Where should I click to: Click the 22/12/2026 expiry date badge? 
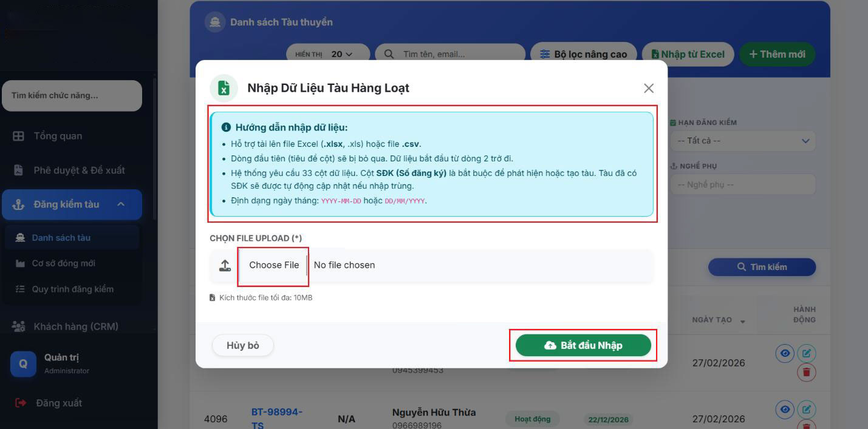pyautogui.click(x=608, y=419)
